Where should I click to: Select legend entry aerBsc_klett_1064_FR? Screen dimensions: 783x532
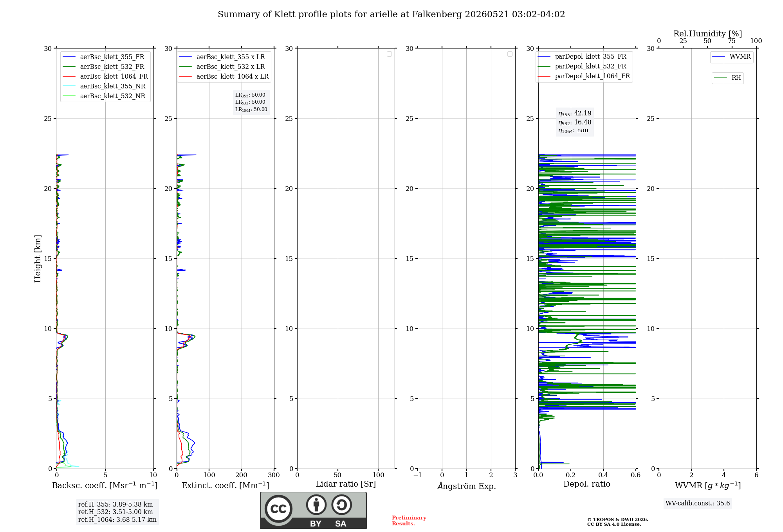105,76
